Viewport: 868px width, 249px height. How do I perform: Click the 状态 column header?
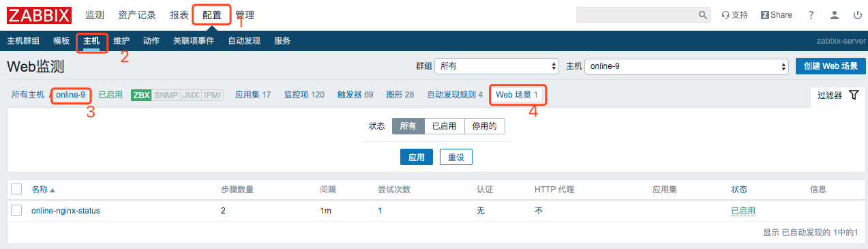click(x=739, y=189)
